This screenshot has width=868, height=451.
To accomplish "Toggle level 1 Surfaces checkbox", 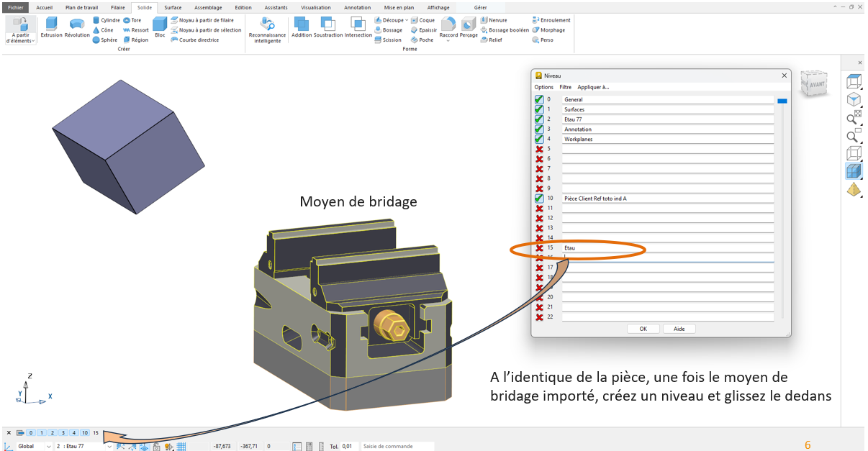I will click(539, 109).
